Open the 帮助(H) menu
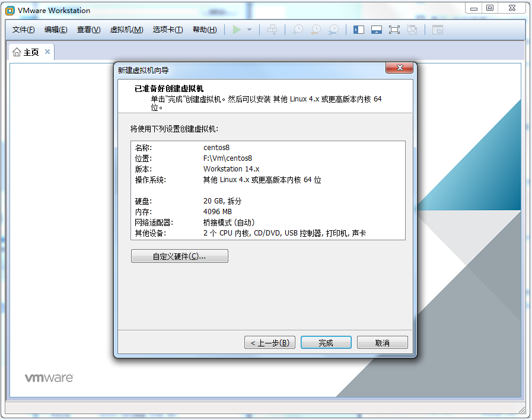 205,30
